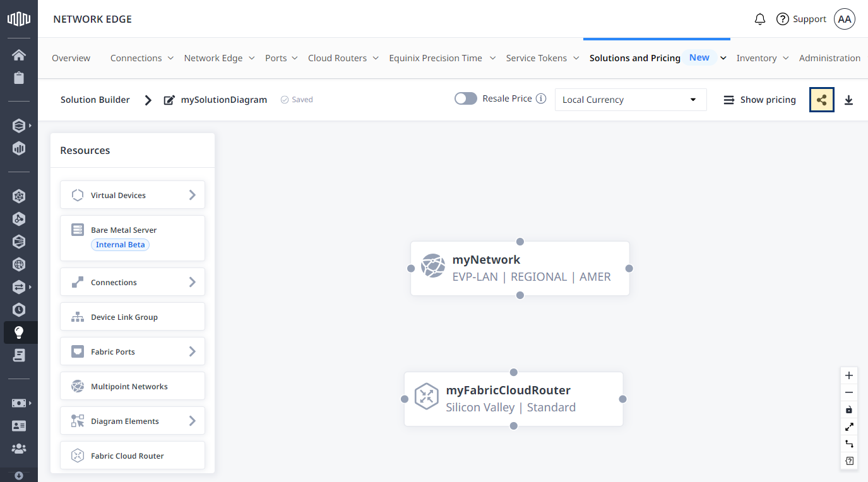Open the money bill sidebar icon
Viewport: 868px width, 482px height.
point(19,403)
